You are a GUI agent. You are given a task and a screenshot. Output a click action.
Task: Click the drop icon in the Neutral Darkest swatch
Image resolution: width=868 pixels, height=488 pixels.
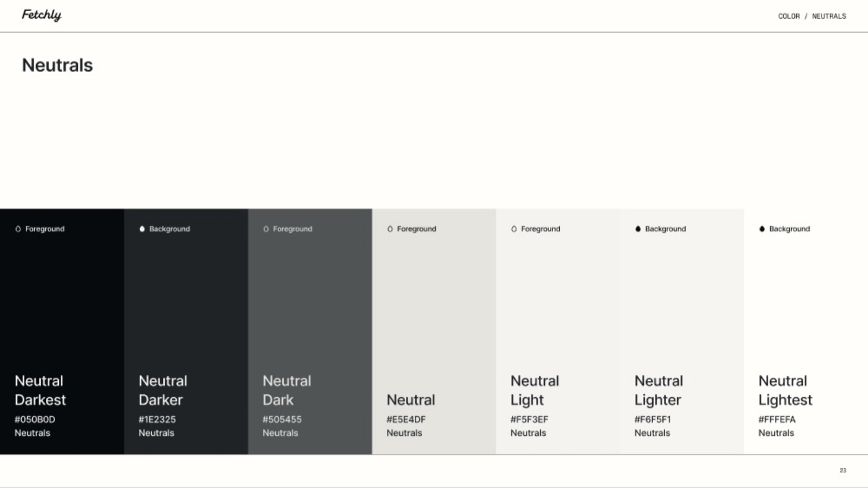(18, 229)
